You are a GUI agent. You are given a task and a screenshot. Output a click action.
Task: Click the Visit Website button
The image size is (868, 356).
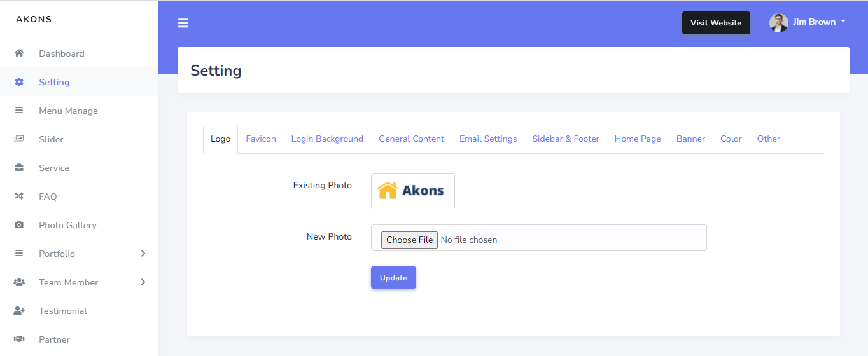(x=716, y=23)
